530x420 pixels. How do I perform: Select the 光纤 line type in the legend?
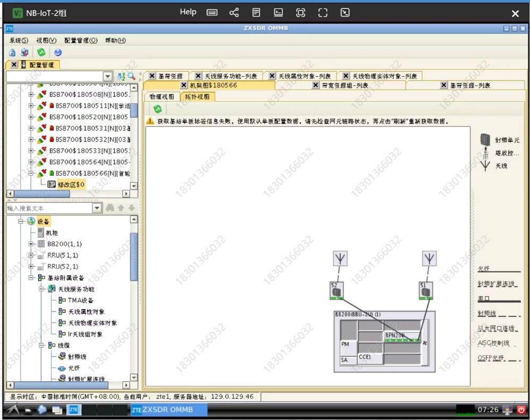pos(499,269)
